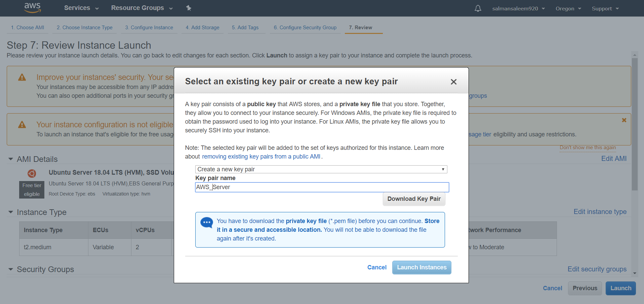Click the security warning triangle icon

pos(22,78)
